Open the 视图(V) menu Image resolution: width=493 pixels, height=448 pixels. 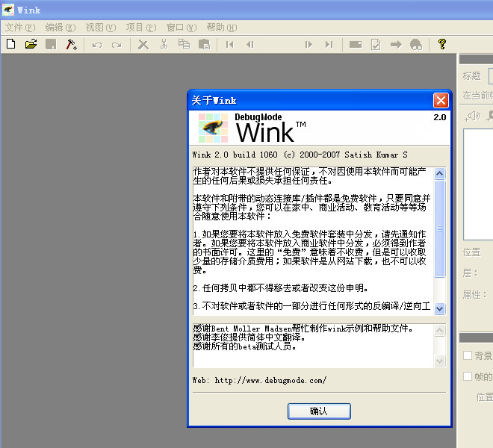101,28
